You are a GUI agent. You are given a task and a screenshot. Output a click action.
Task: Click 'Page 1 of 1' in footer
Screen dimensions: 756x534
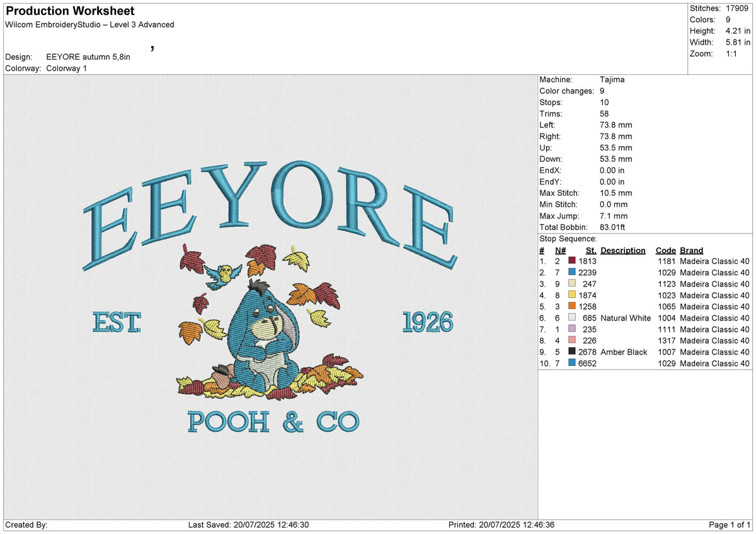coord(730,525)
